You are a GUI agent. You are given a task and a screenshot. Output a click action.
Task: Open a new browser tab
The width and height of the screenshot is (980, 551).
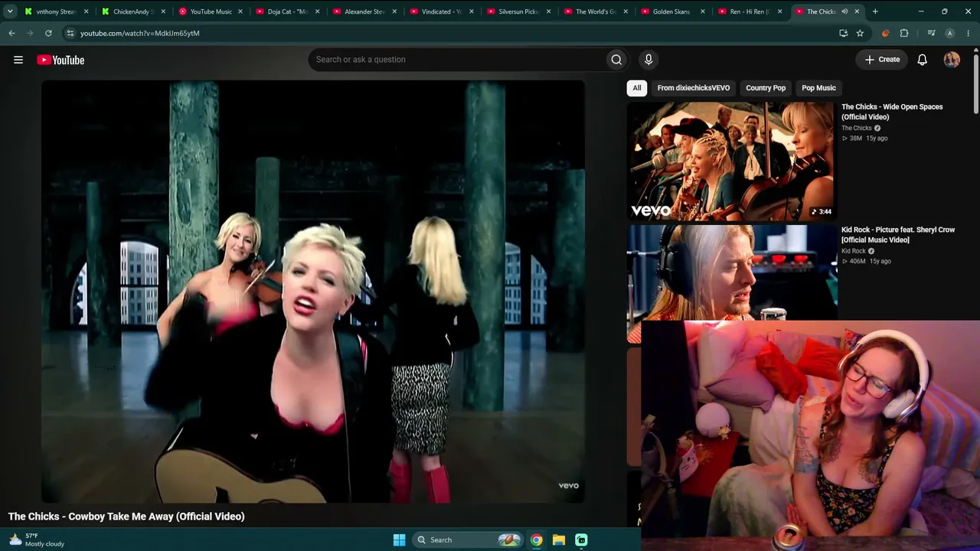coord(875,11)
